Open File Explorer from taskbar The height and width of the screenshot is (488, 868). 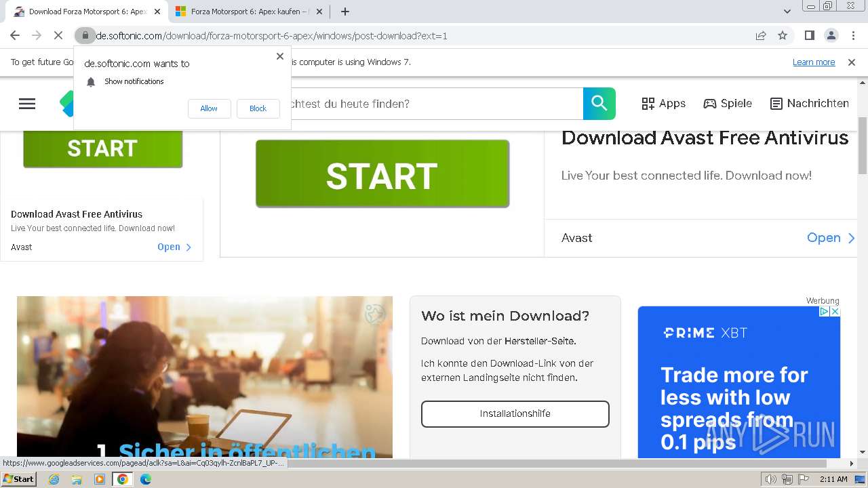(77, 479)
